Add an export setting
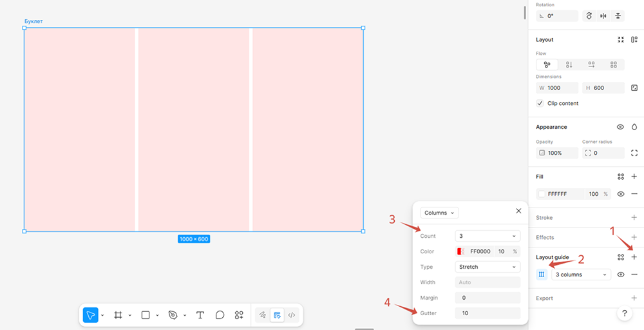 click(634, 298)
